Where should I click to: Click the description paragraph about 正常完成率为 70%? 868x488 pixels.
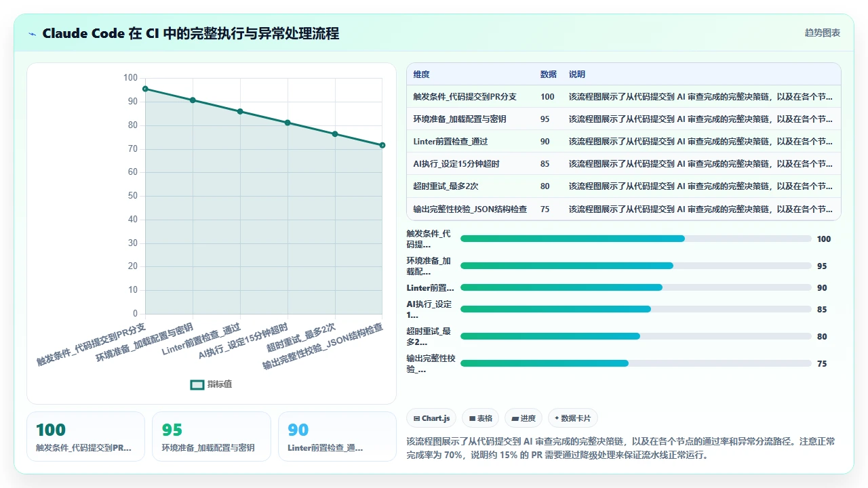[620, 448]
